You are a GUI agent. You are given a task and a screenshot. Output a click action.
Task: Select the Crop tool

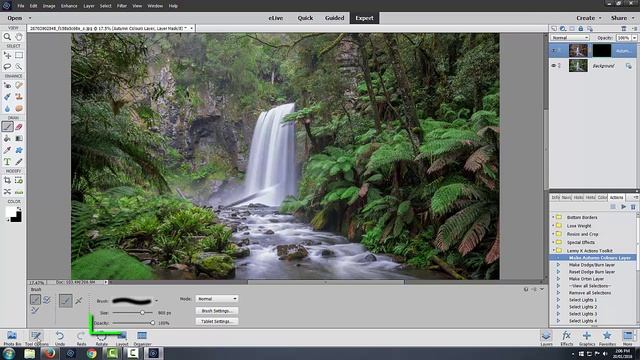pyautogui.click(x=7, y=180)
